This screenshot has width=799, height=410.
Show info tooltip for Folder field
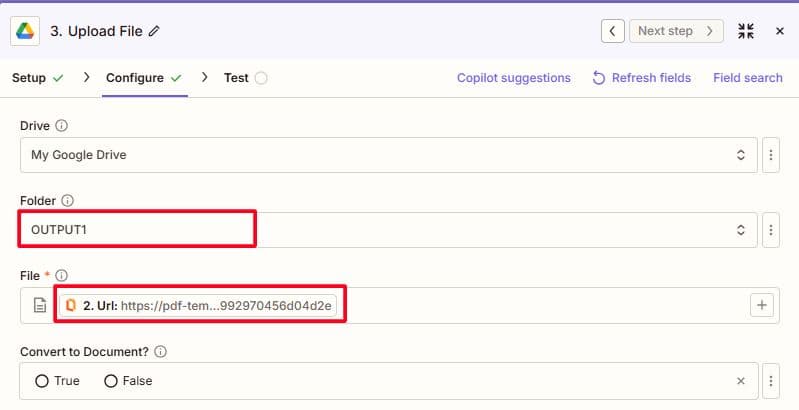[x=67, y=201]
